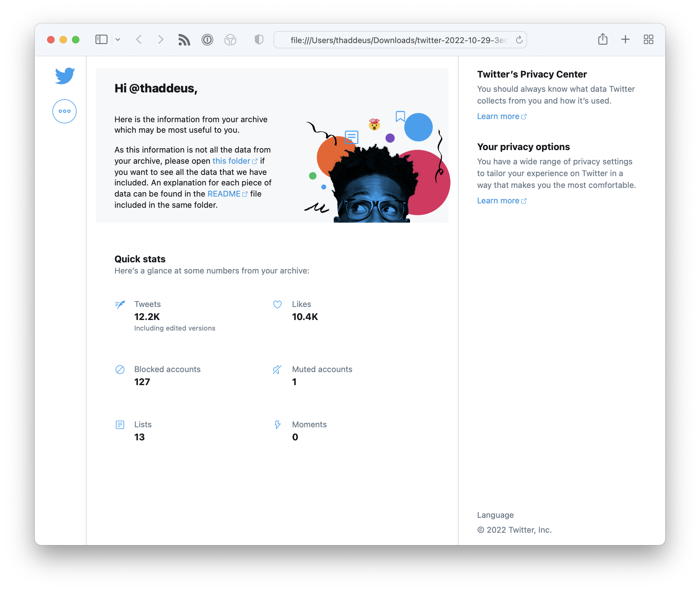Open the 1Password extension icon

(207, 40)
